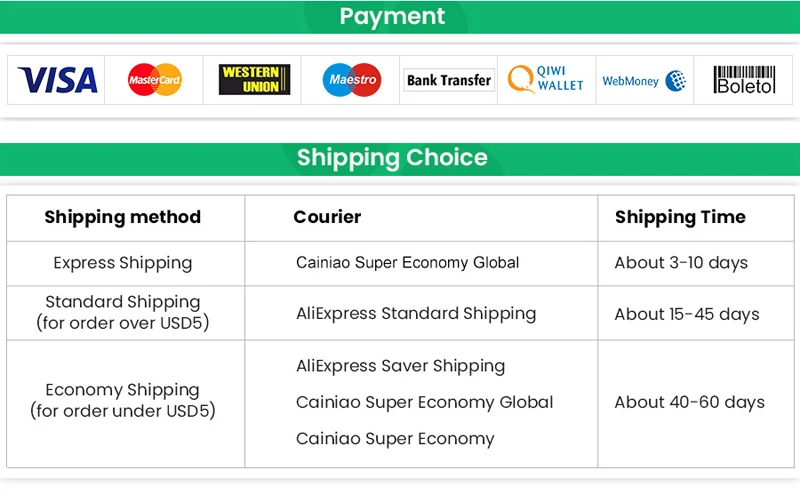Image resolution: width=800 pixels, height=502 pixels.
Task: Choose the Western Union payment icon
Action: (x=255, y=80)
